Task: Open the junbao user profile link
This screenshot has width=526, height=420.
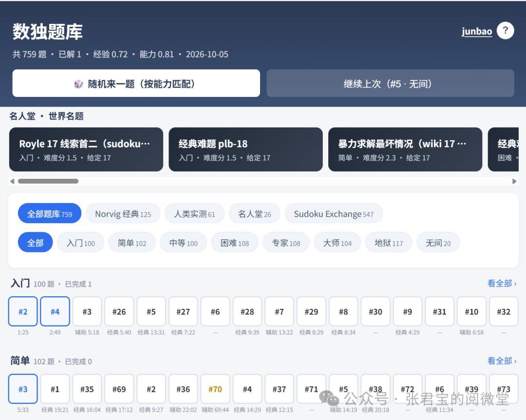Action: (x=477, y=31)
